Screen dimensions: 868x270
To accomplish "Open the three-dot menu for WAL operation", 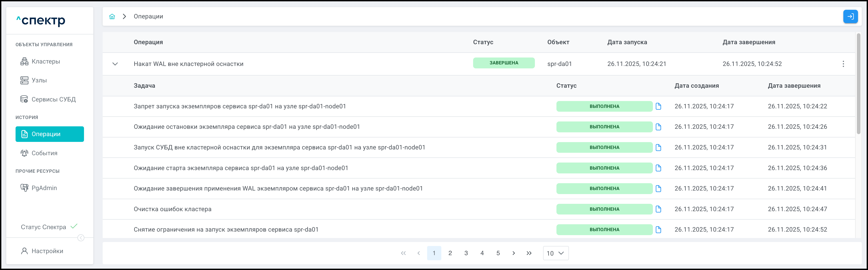I will [843, 64].
